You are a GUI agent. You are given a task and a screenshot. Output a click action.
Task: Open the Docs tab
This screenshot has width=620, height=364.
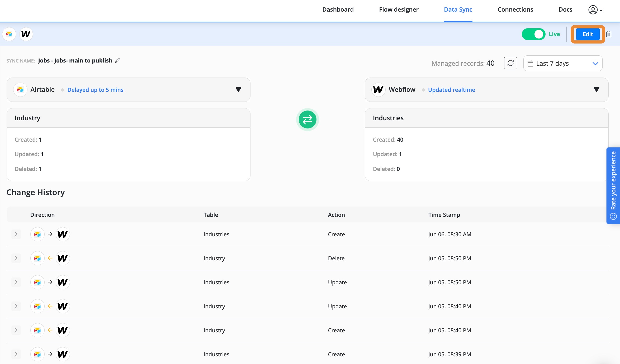point(565,9)
